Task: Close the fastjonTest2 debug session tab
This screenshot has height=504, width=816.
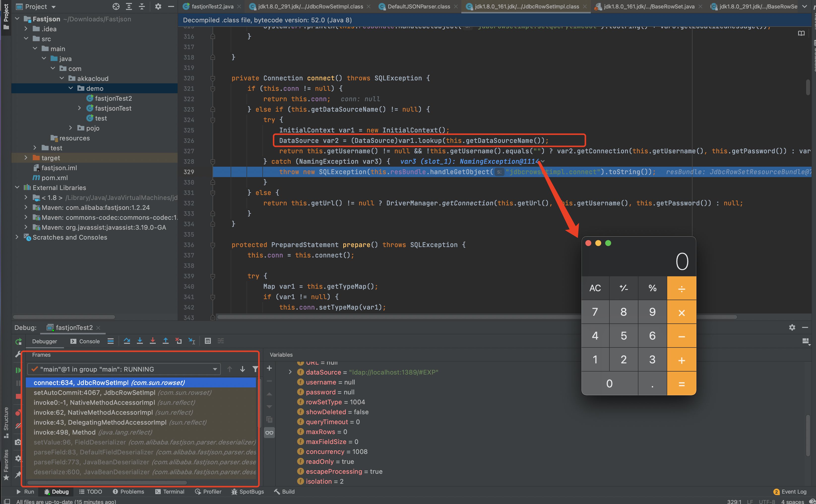Action: point(98,328)
